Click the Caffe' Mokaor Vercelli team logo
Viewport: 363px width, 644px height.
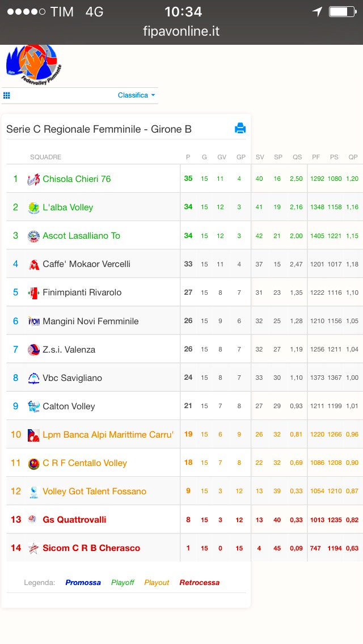[33, 264]
